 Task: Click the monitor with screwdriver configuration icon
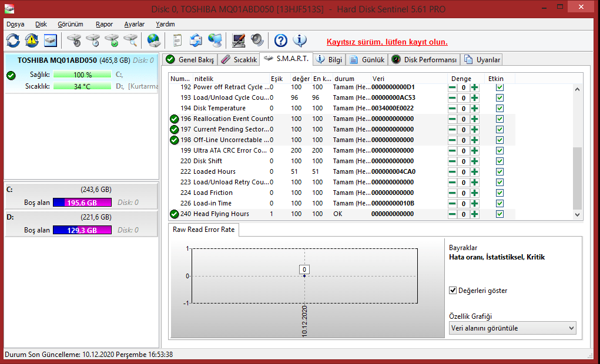pos(238,40)
